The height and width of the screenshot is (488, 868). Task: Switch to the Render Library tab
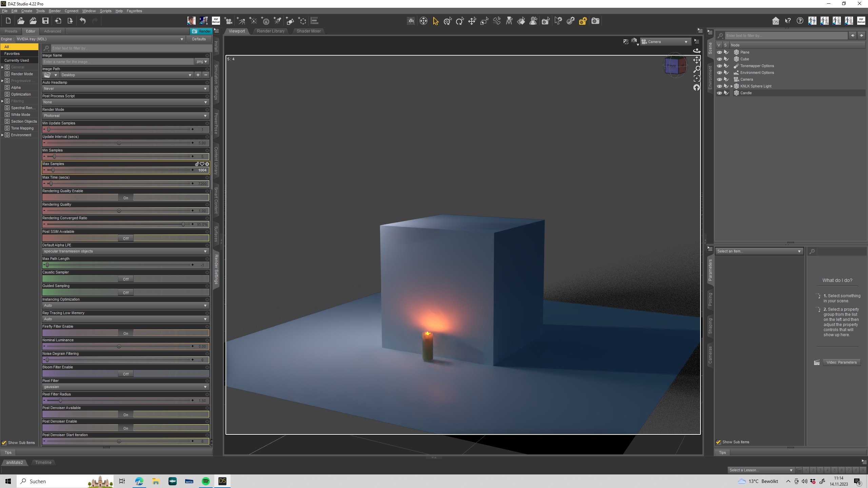(x=271, y=31)
